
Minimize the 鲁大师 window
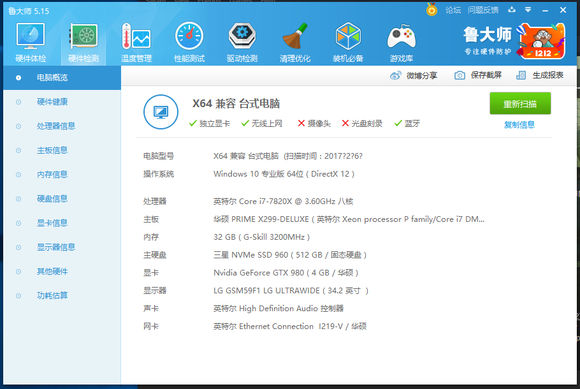[545, 10]
